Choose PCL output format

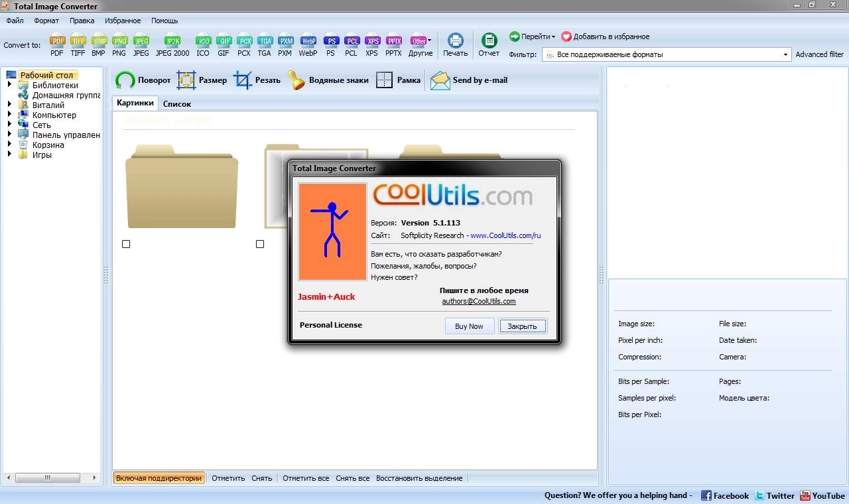coord(351,44)
